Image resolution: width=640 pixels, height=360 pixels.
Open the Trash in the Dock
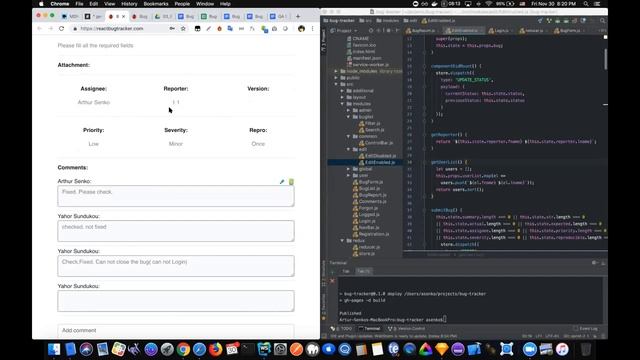coord(586,349)
